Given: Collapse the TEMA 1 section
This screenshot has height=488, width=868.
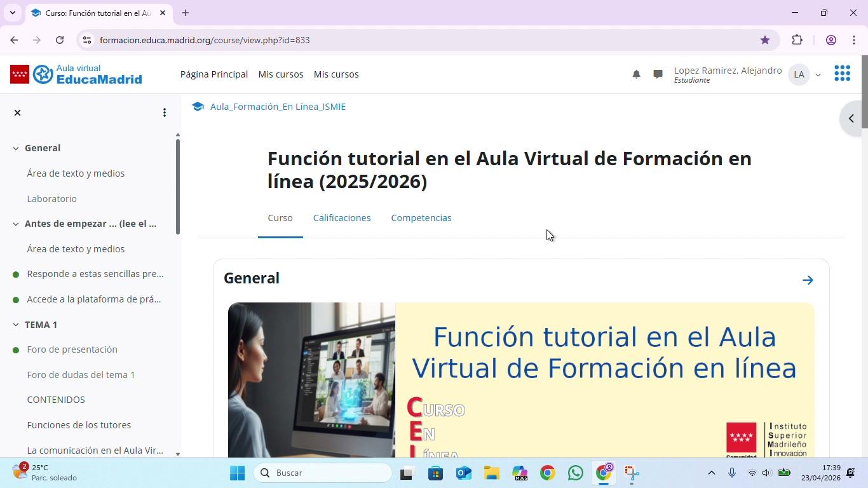Looking at the screenshot, I should click(x=16, y=325).
